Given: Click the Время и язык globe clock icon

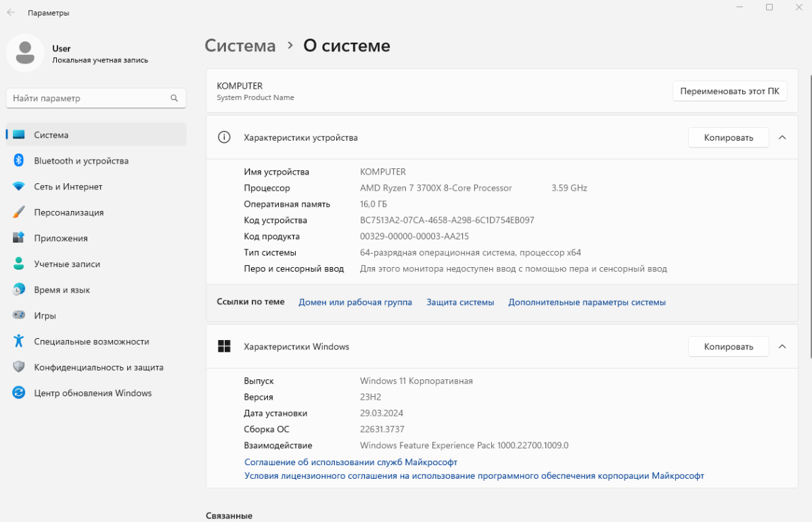Looking at the screenshot, I should [19, 289].
